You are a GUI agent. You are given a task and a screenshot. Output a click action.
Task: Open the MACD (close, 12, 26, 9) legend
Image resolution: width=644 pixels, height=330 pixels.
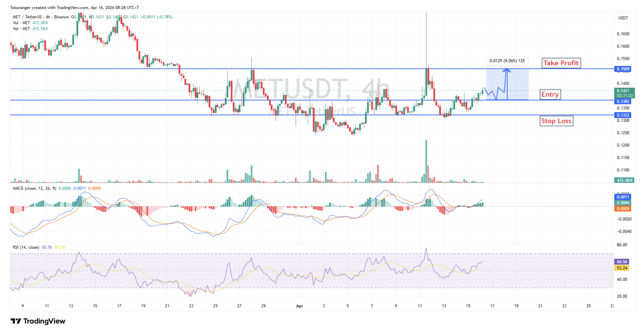pyautogui.click(x=34, y=188)
